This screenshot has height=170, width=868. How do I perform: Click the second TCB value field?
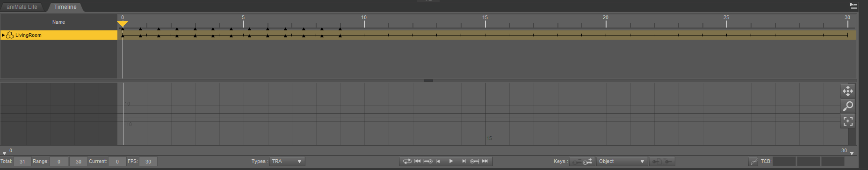(x=809, y=161)
